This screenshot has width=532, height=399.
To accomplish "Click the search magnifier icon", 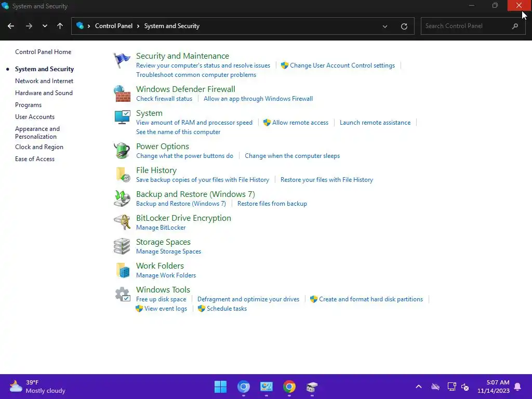I will point(515,26).
